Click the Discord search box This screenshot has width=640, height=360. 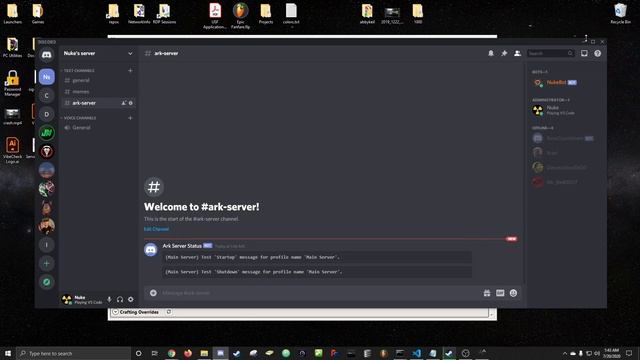click(550, 53)
